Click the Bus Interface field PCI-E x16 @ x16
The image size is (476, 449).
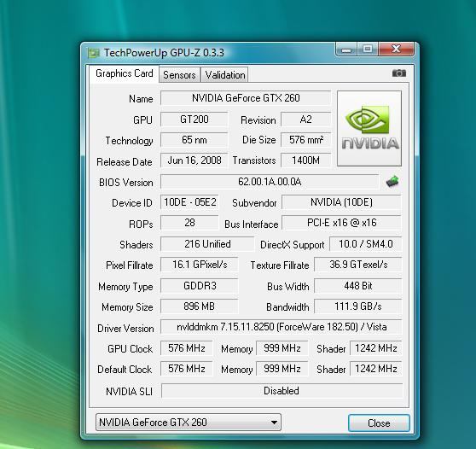(x=341, y=223)
